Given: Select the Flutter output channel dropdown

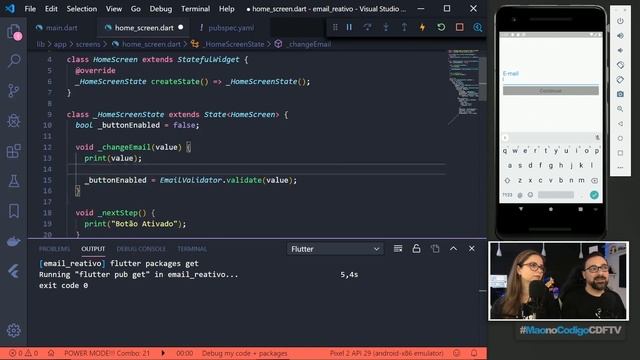Looking at the screenshot, I should (335, 249).
